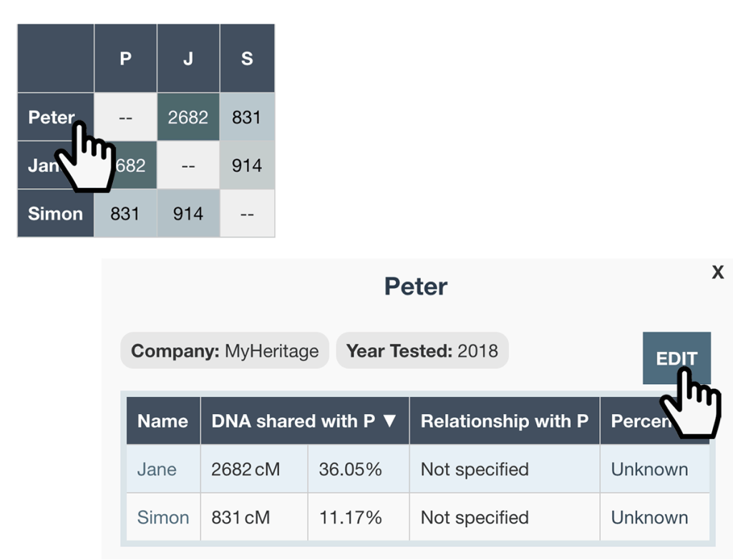Open Simon's detail link
The height and width of the screenshot is (560, 733).
coord(164,516)
